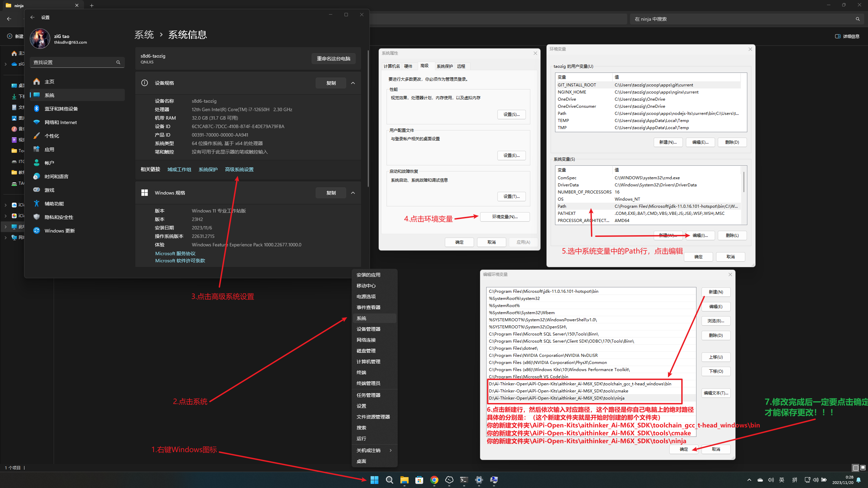Viewport: 868px width, 488px height.
Task: Click 复制 button in 设备规格 header
Action: (x=331, y=83)
